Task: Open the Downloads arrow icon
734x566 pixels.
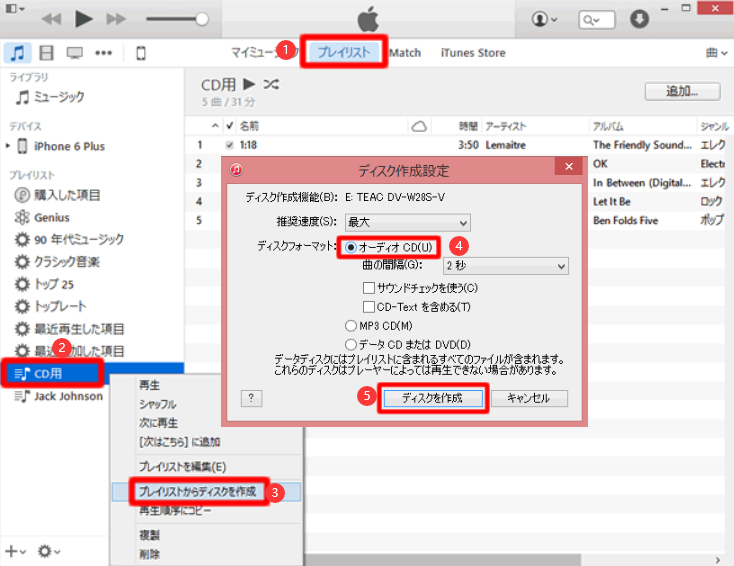Action: click(x=639, y=19)
